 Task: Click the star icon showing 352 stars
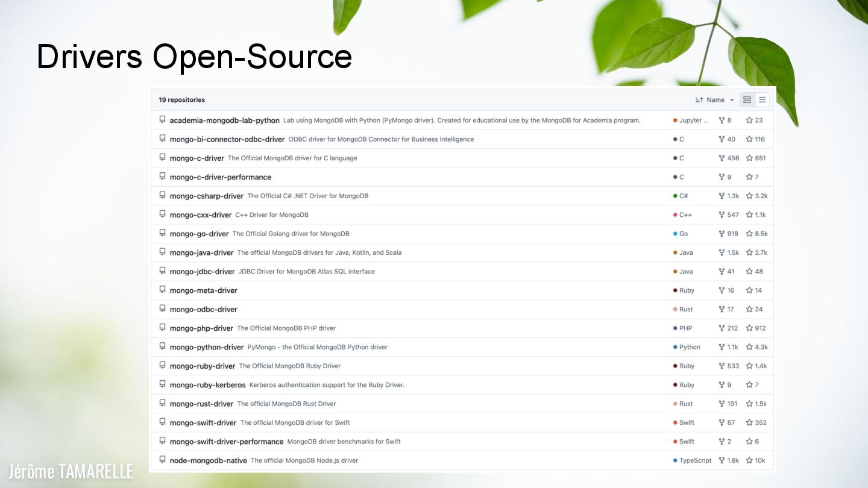tap(749, 423)
